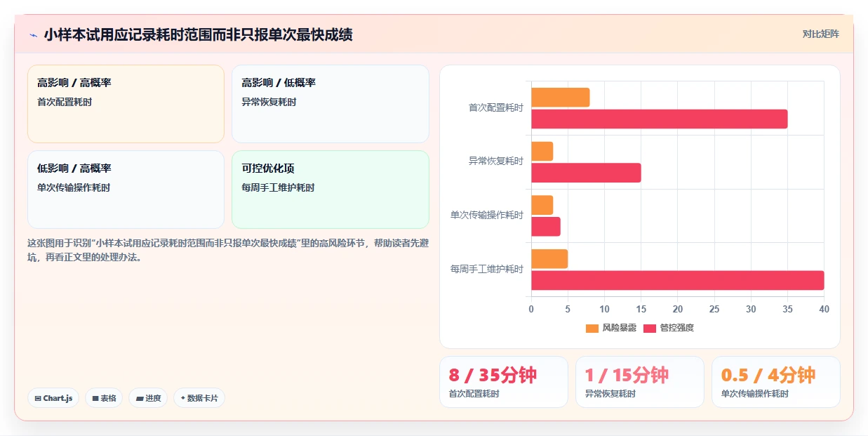Click the 数据卡片 tag chip

[199, 398]
